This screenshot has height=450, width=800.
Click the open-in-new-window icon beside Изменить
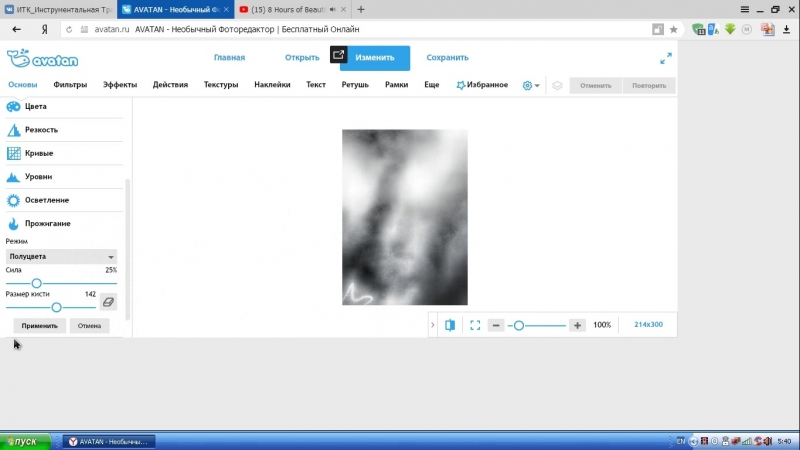point(338,55)
